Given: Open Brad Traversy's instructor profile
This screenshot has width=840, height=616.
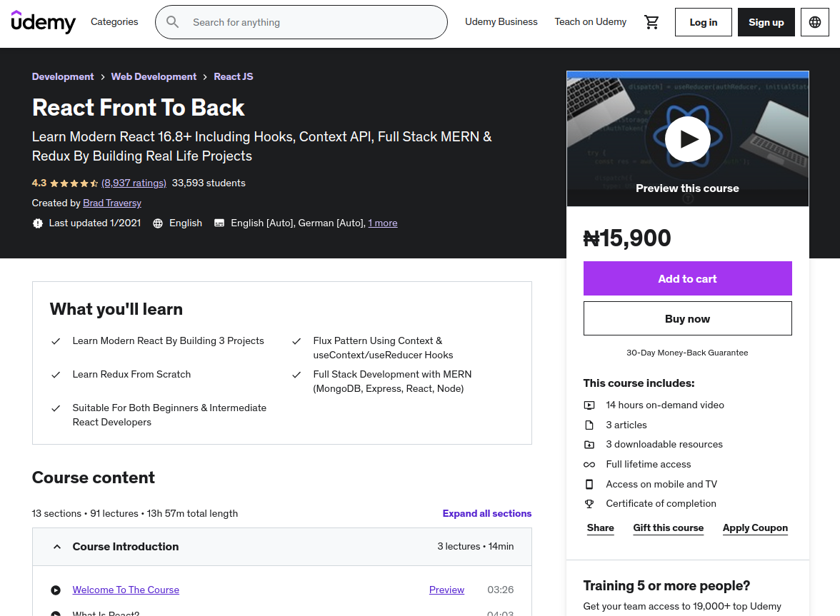Looking at the screenshot, I should (112, 203).
